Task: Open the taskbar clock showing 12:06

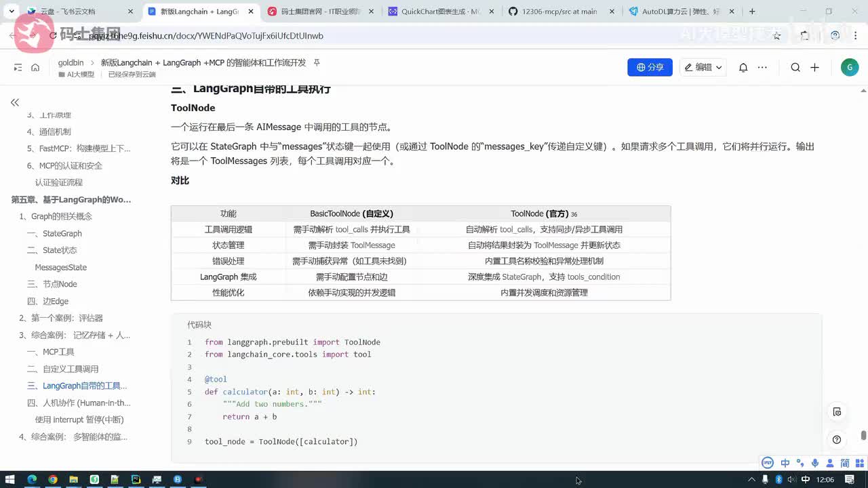Action: point(826,479)
